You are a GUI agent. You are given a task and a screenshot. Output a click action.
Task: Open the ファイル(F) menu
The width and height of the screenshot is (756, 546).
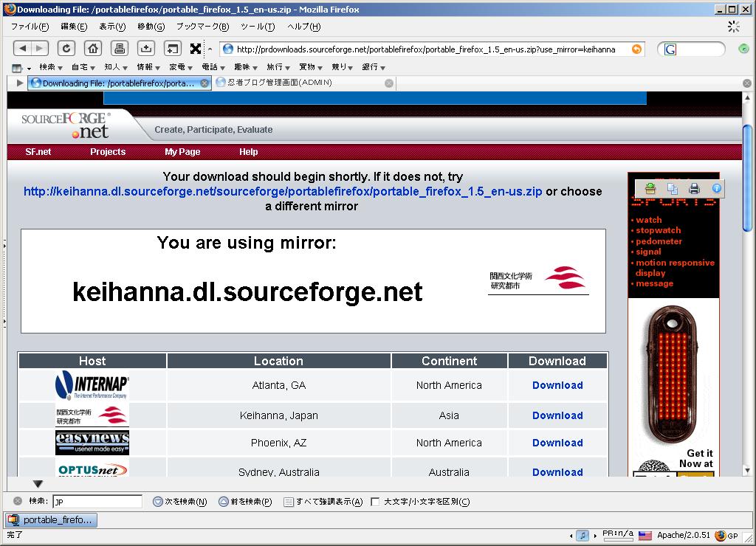coord(30,27)
